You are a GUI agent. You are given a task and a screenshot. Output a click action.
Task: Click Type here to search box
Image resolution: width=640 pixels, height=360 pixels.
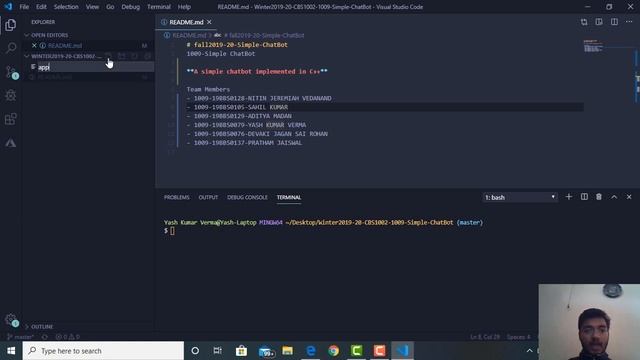tap(103, 351)
